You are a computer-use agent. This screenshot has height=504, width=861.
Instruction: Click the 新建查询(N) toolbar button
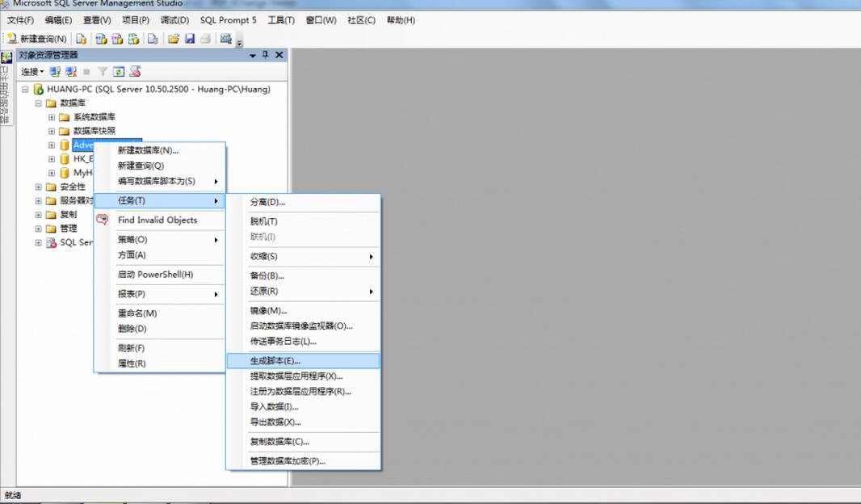tap(37, 39)
